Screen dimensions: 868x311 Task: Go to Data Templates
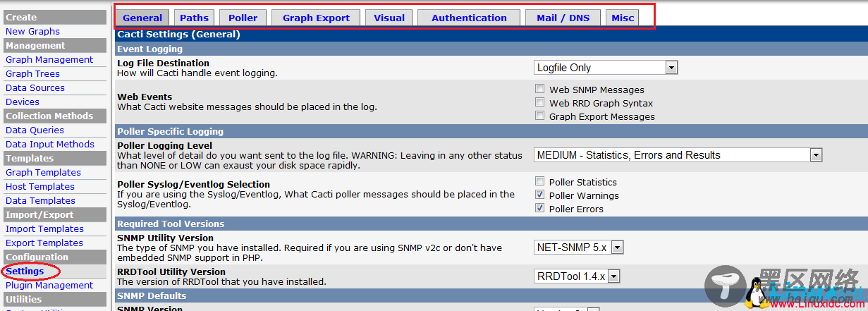pyautogui.click(x=40, y=200)
